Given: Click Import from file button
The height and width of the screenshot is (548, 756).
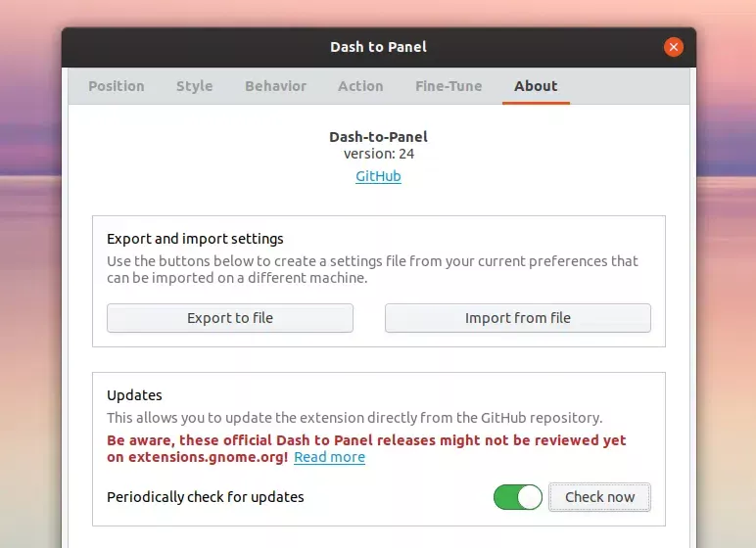Looking at the screenshot, I should pyautogui.click(x=517, y=318).
